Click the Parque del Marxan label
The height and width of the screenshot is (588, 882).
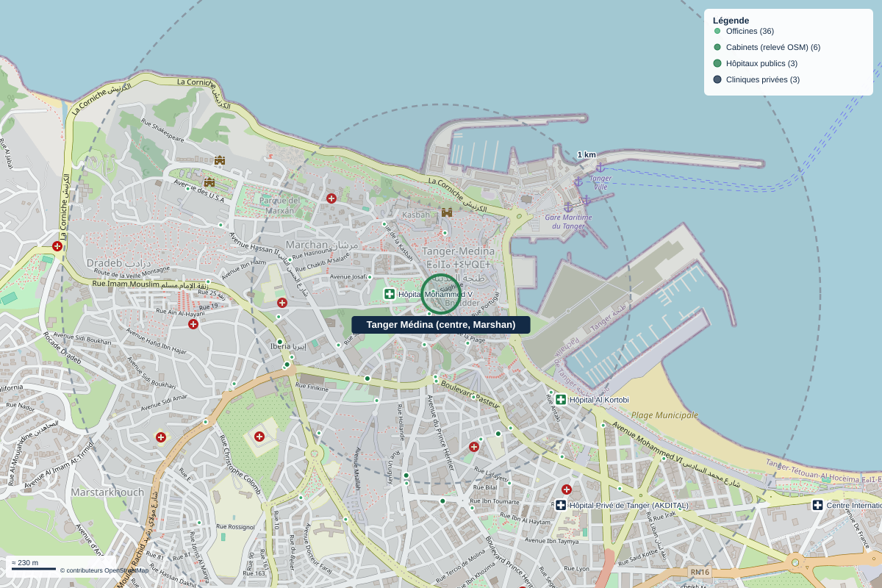point(279,206)
